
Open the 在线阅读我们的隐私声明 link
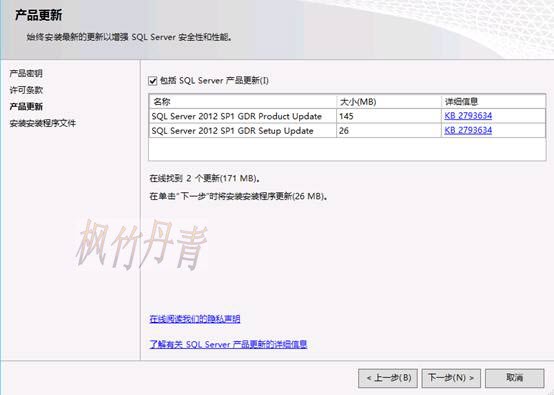(x=195, y=319)
